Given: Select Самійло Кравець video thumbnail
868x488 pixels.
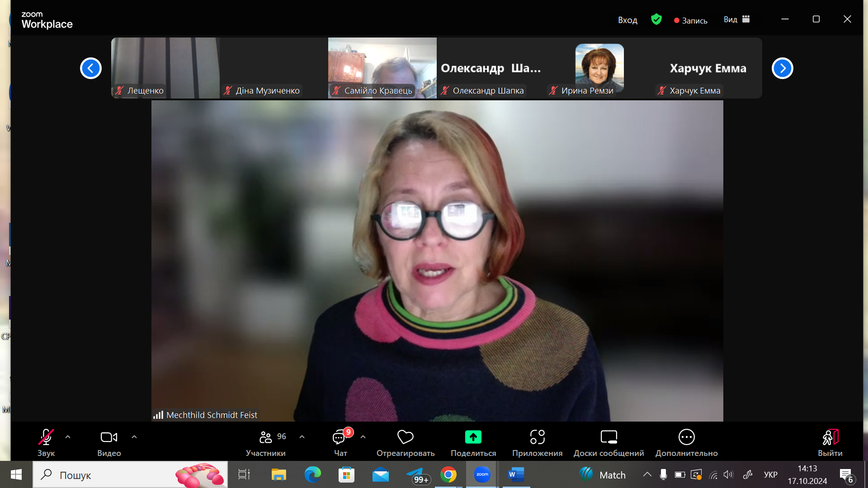Looking at the screenshot, I should click(x=382, y=68).
